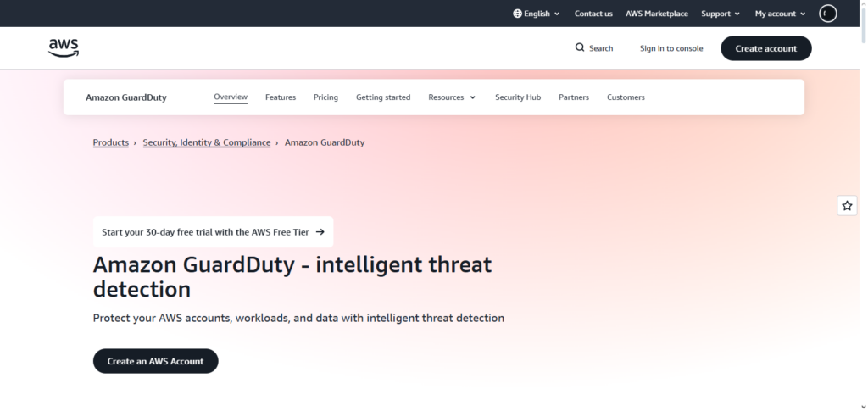Image resolution: width=868 pixels, height=411 pixels.
Task: Click the globe language icon
Action: point(517,14)
